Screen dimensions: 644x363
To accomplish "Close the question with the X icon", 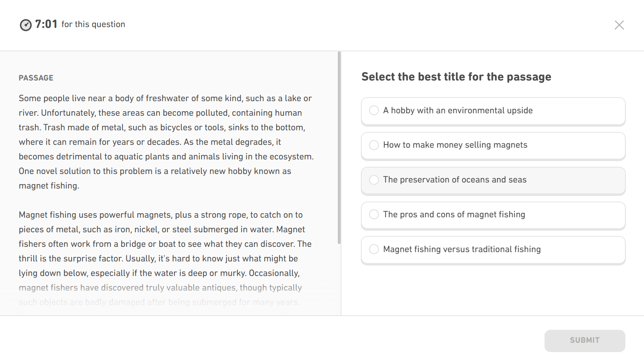I will tap(619, 25).
